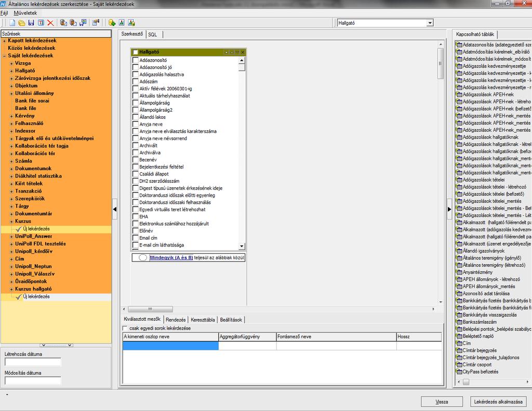Viewport: 532px width, 411px height.
Task: Expand the Kurzus hallgató tree node
Action: [x=11, y=290]
